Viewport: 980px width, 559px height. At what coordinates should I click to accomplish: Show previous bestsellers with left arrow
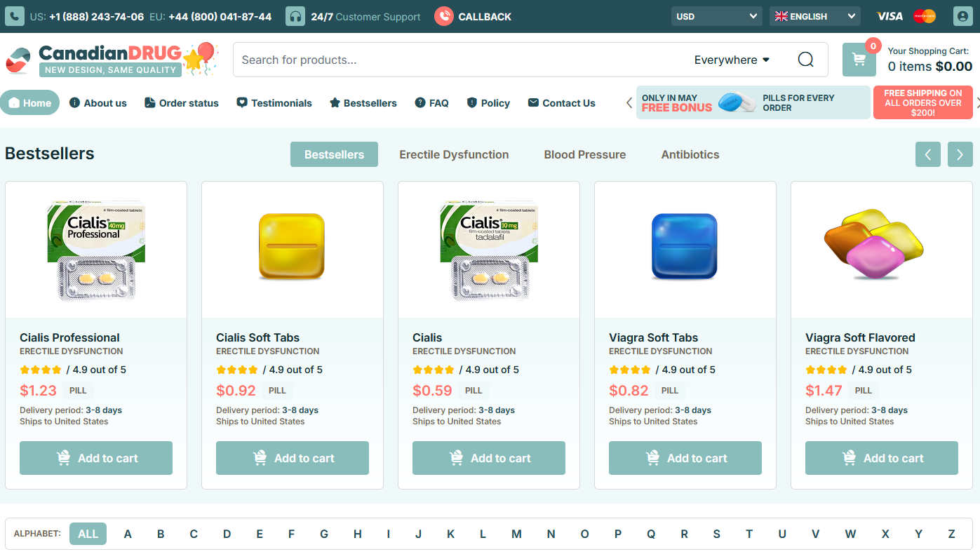(927, 154)
